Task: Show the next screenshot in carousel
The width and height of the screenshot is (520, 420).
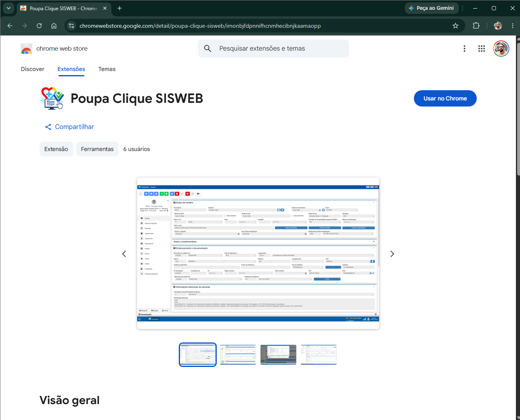Action: tap(392, 254)
